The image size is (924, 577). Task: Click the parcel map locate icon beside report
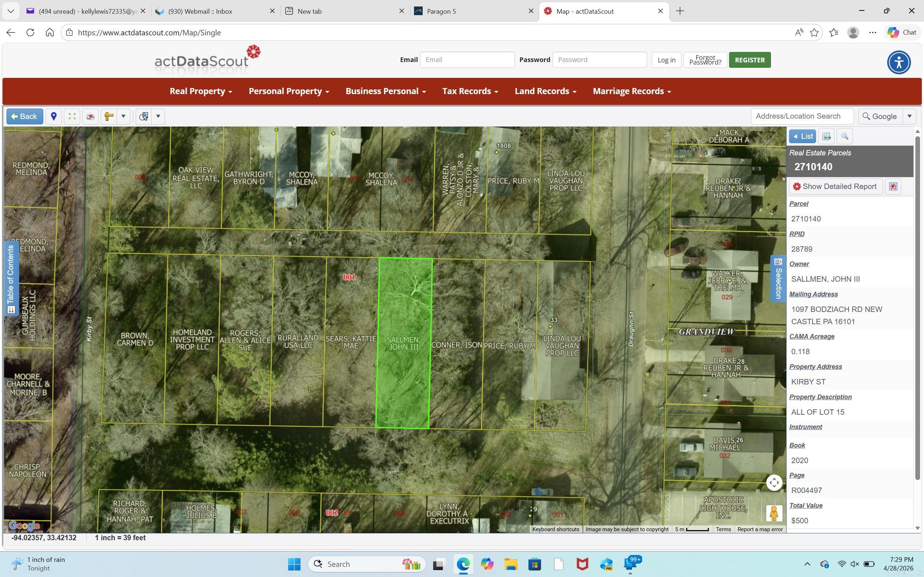893,186
